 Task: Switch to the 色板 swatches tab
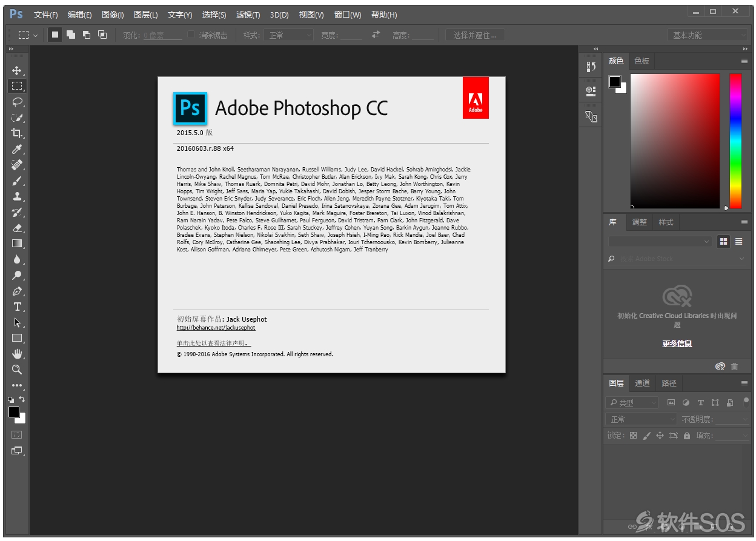pos(642,61)
